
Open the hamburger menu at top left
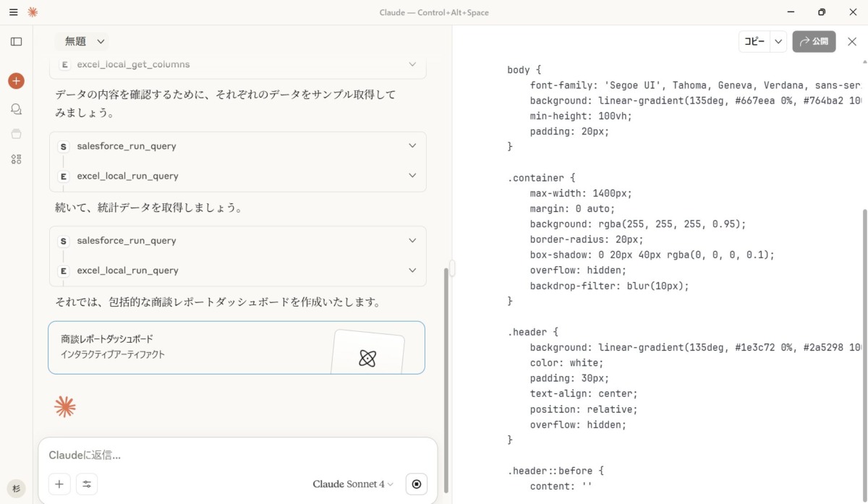click(13, 12)
